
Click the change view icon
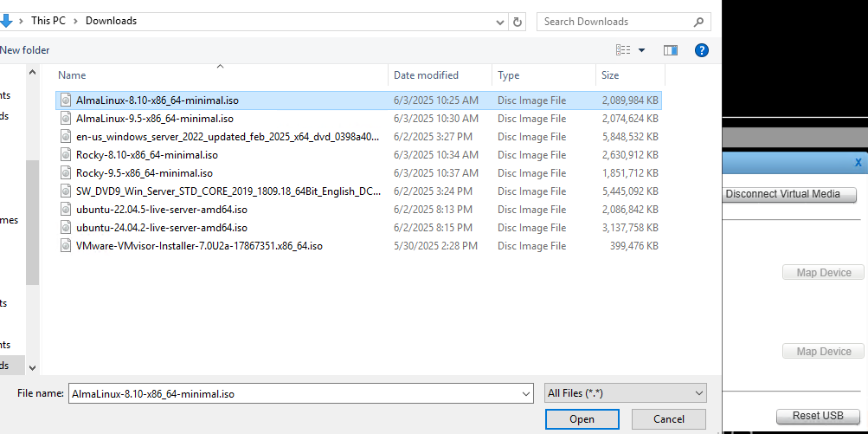pyautogui.click(x=623, y=50)
